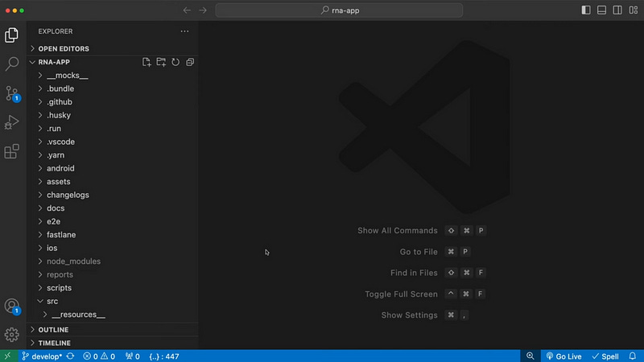Expand the Timeline section
This screenshot has width=644, height=362.
pos(113,343)
